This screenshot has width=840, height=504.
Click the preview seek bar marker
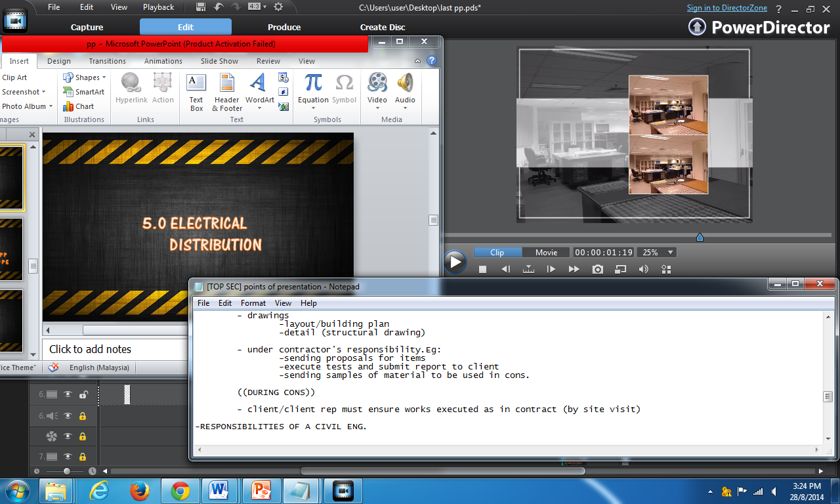point(700,237)
